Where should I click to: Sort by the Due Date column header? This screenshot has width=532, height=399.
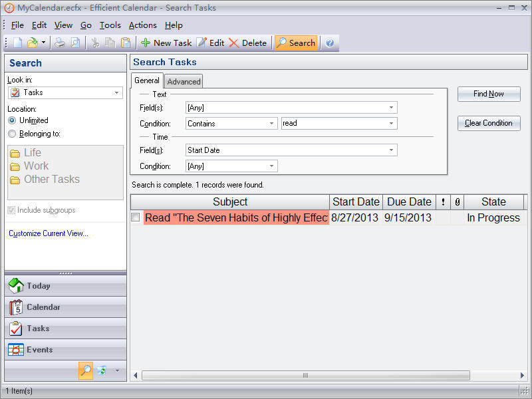coord(409,202)
